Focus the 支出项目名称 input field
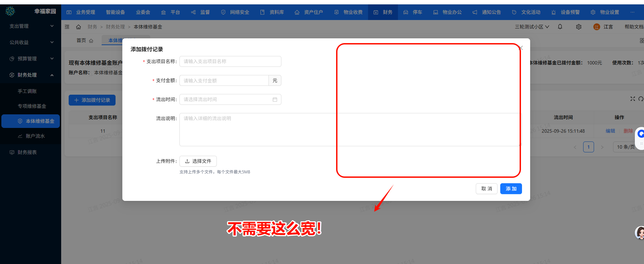The image size is (644, 264). click(230, 61)
